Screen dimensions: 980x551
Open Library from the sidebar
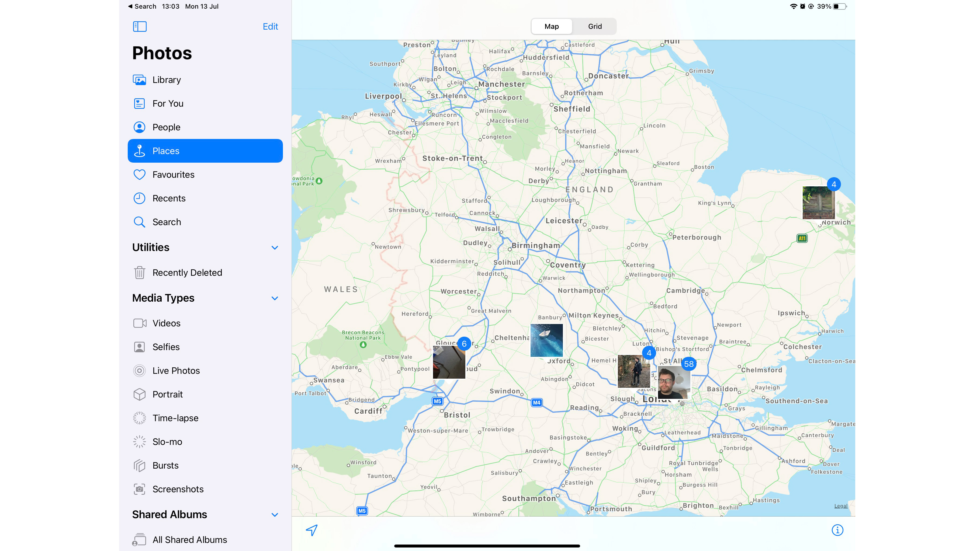[205, 80]
